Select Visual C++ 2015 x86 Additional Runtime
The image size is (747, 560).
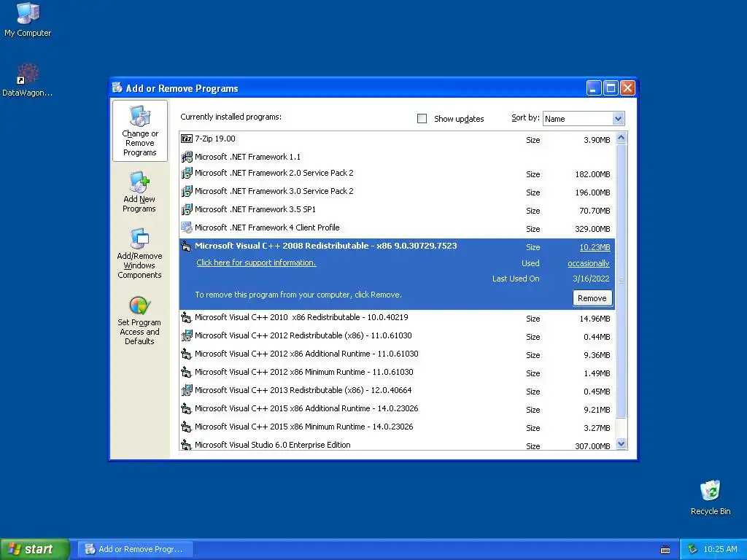[x=397, y=409]
